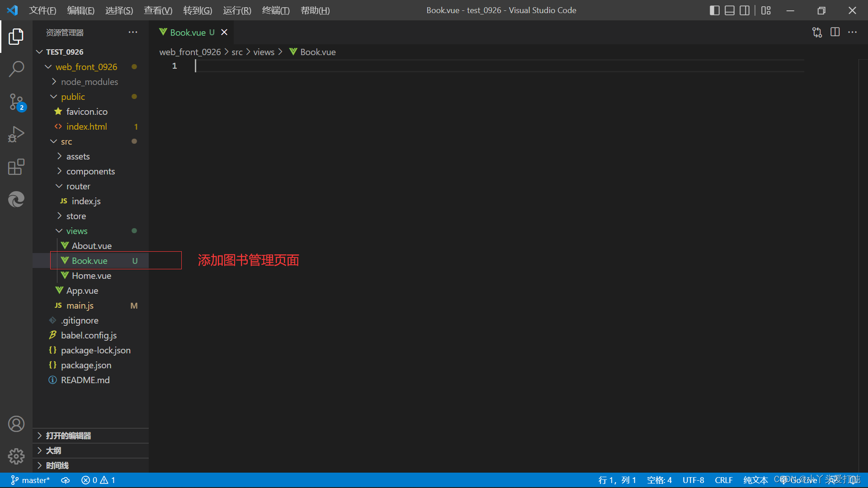The image size is (868, 488).
Task: Open the 文件(F) menu
Action: 42,10
